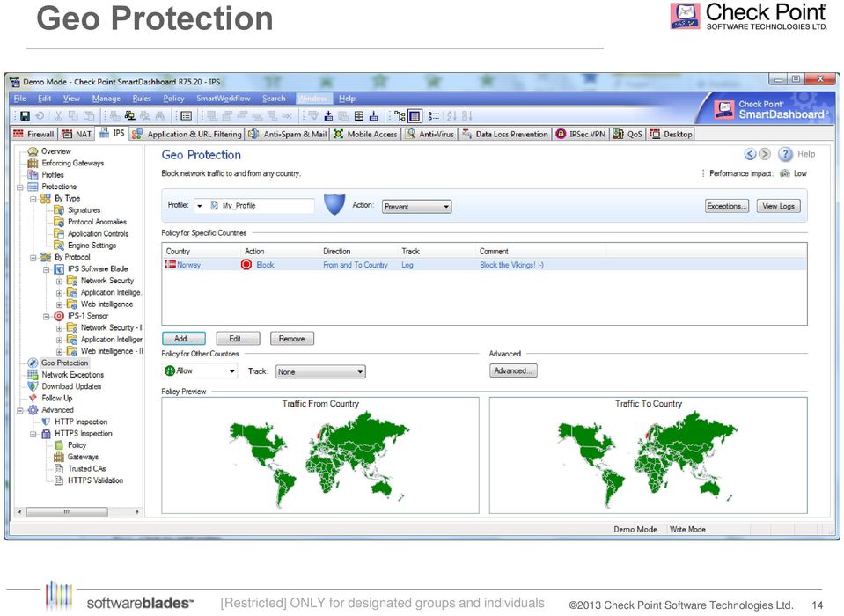Click the Add country button
Image resolution: width=844 pixels, height=616 pixels.
pyautogui.click(x=184, y=339)
